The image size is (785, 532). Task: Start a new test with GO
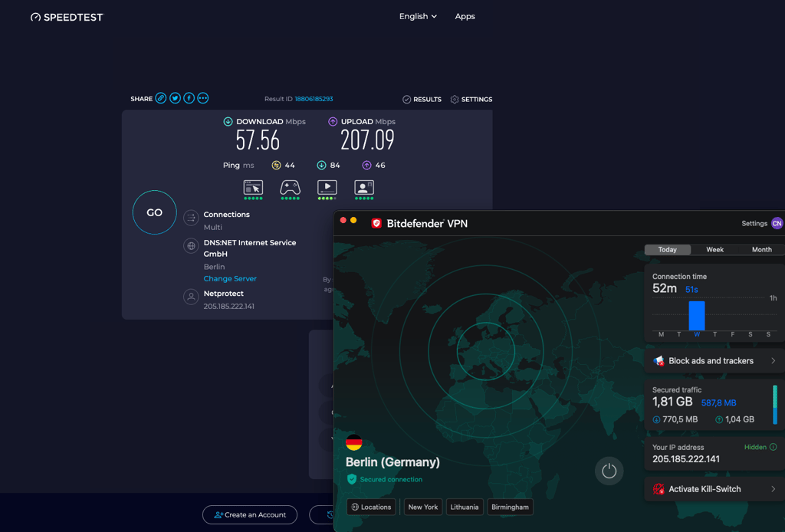(154, 212)
